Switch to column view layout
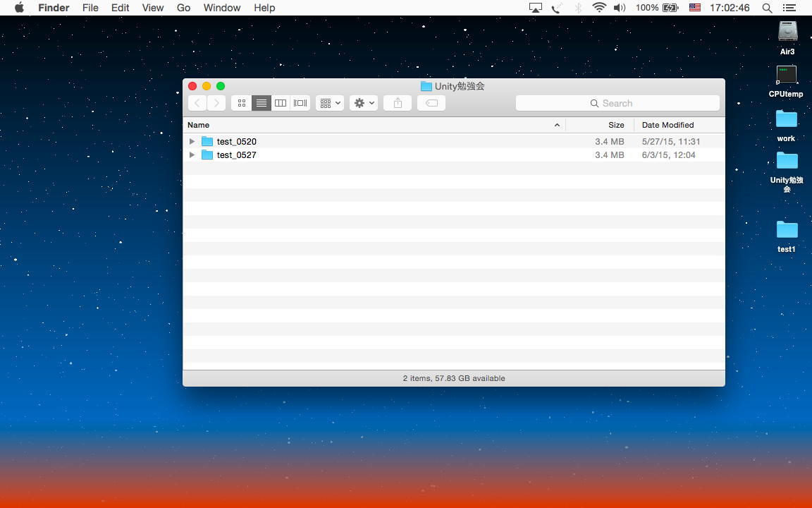 [281, 103]
